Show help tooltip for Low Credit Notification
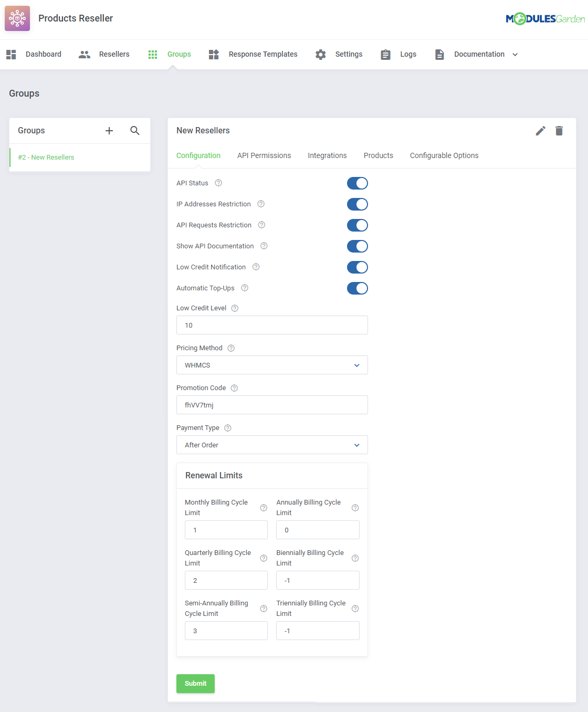The image size is (588, 712). pos(256,267)
